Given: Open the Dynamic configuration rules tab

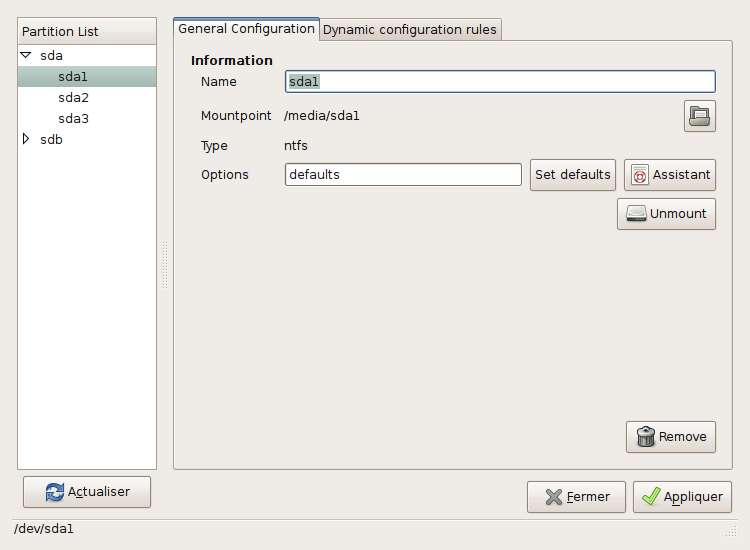Looking at the screenshot, I should coord(410,30).
